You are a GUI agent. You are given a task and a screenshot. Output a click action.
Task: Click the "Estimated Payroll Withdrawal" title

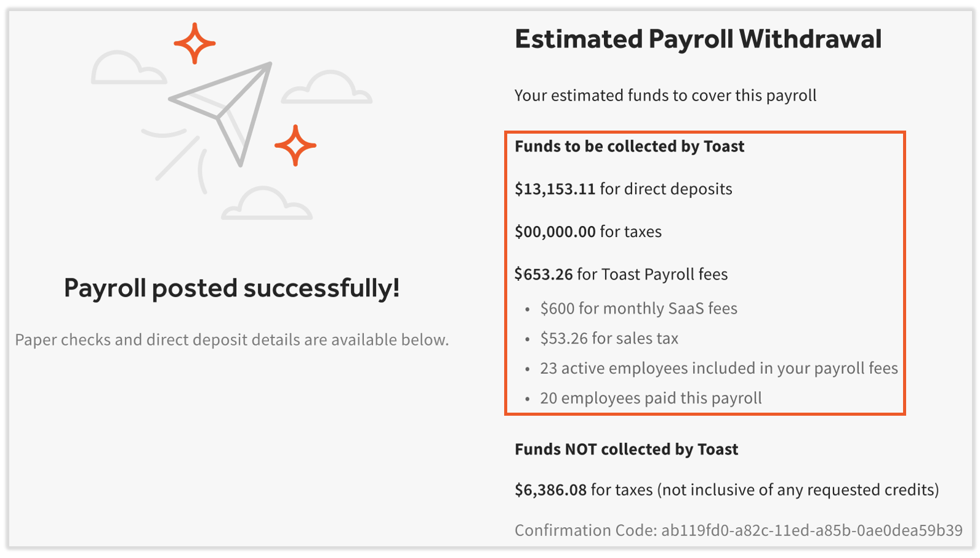point(698,39)
